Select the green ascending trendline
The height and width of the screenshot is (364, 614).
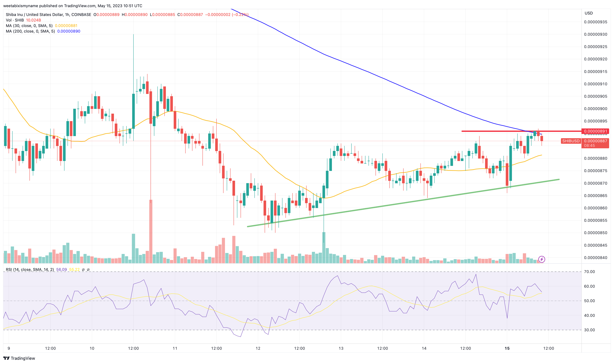point(403,203)
